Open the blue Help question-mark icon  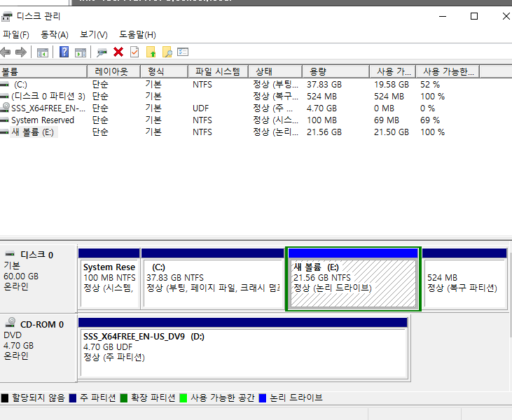coord(64,52)
